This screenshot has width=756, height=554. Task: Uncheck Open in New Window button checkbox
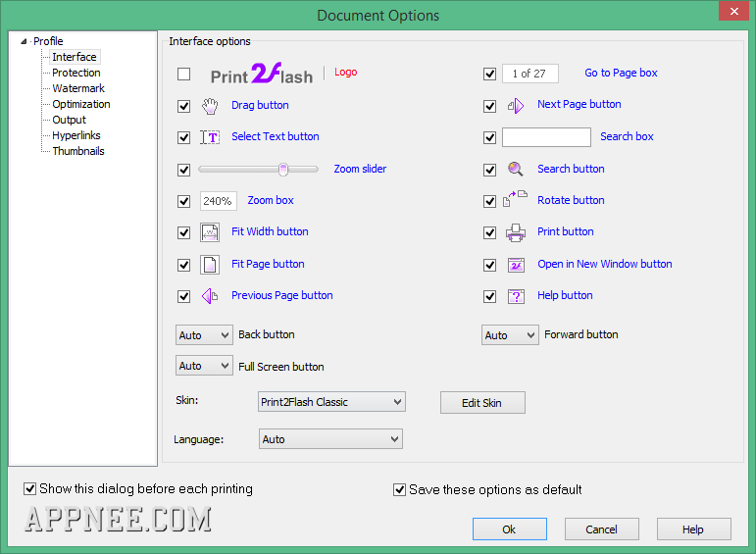pos(490,265)
